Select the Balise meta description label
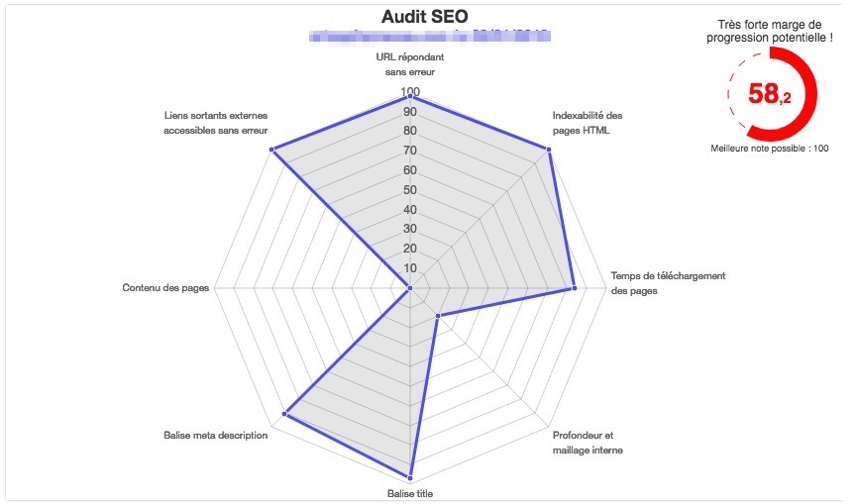Screen dimensions: 857x504 tap(215, 436)
